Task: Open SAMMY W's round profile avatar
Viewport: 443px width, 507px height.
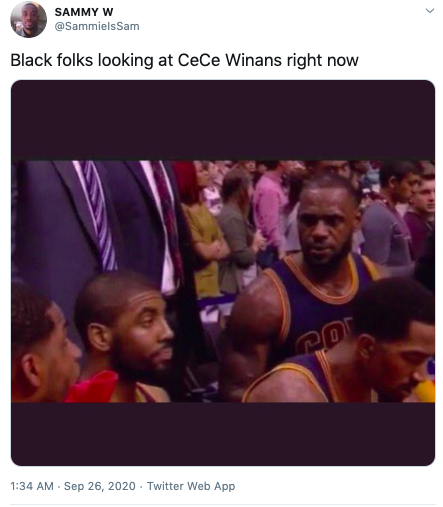Action: click(x=28, y=20)
